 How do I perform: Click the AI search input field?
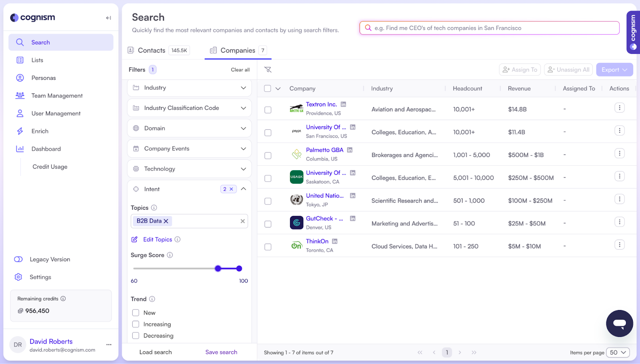click(489, 28)
